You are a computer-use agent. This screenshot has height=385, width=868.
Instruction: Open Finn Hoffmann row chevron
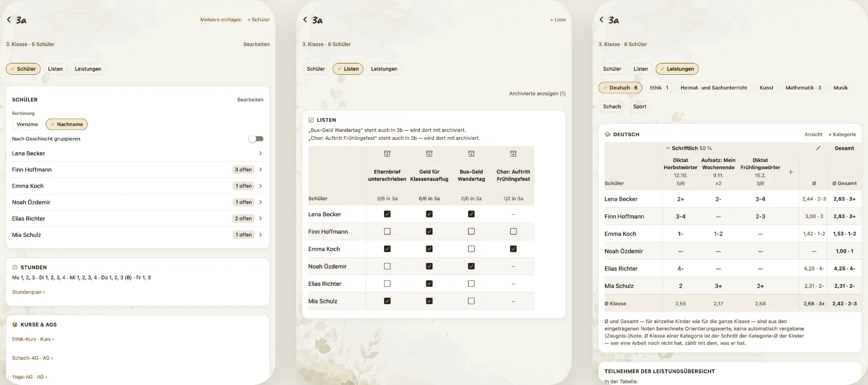260,170
